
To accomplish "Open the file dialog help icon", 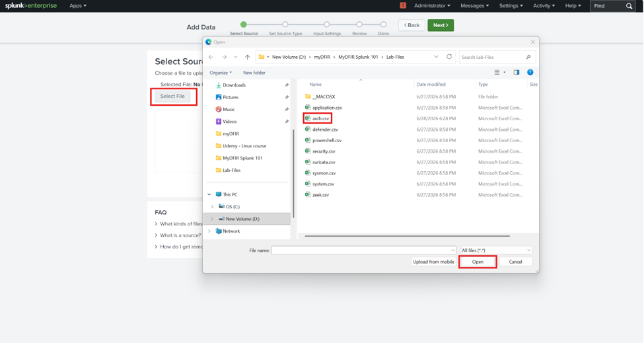I will 530,72.
